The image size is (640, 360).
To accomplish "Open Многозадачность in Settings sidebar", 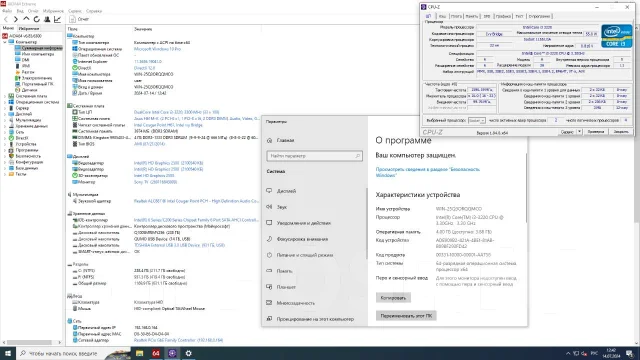I will click(x=296, y=303).
